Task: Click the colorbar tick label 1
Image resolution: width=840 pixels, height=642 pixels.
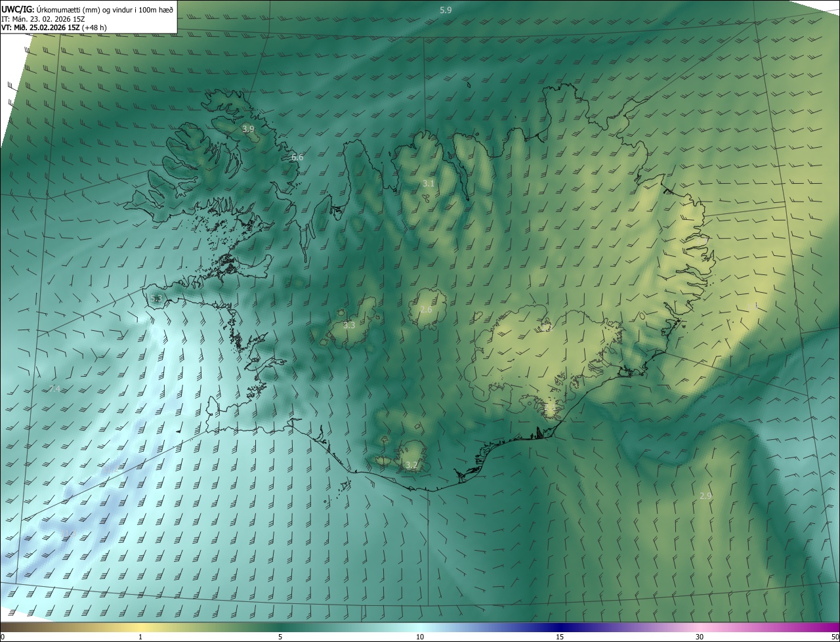Action: (x=140, y=637)
